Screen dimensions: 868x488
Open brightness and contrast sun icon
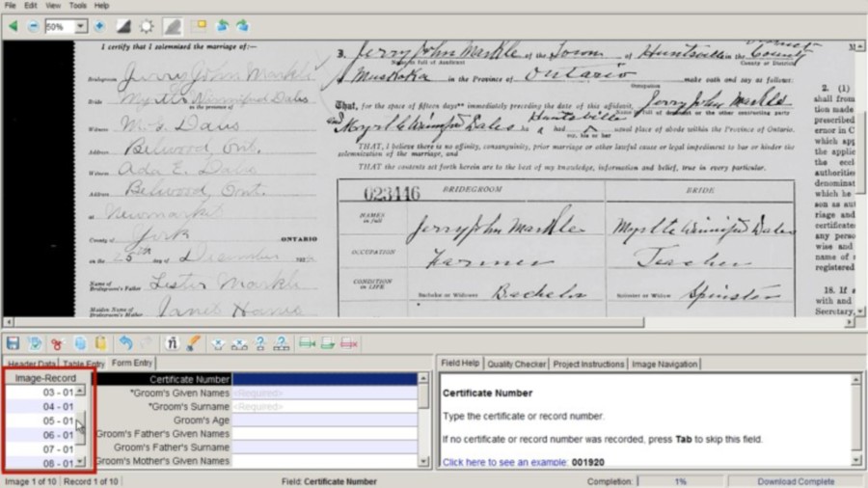147,26
